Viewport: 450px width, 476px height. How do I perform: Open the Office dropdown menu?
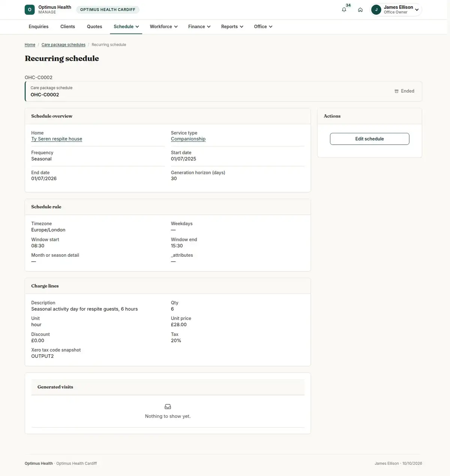[x=263, y=27]
